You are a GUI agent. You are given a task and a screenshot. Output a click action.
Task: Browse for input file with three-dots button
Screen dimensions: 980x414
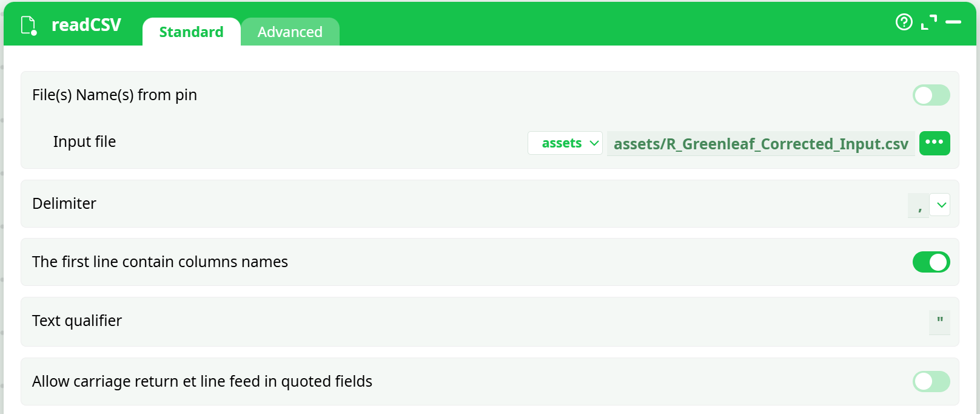pos(934,143)
